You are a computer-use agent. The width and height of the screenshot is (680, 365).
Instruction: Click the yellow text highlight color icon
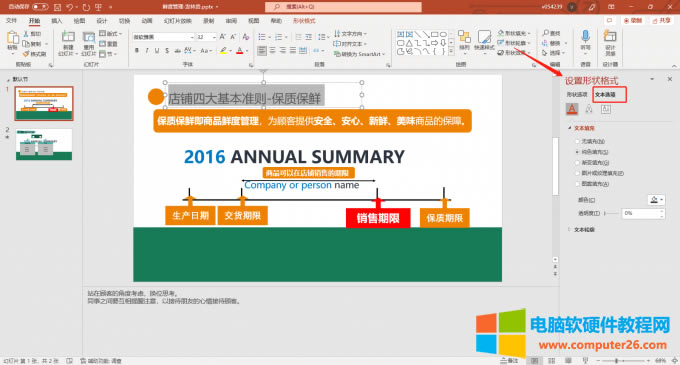[223, 51]
